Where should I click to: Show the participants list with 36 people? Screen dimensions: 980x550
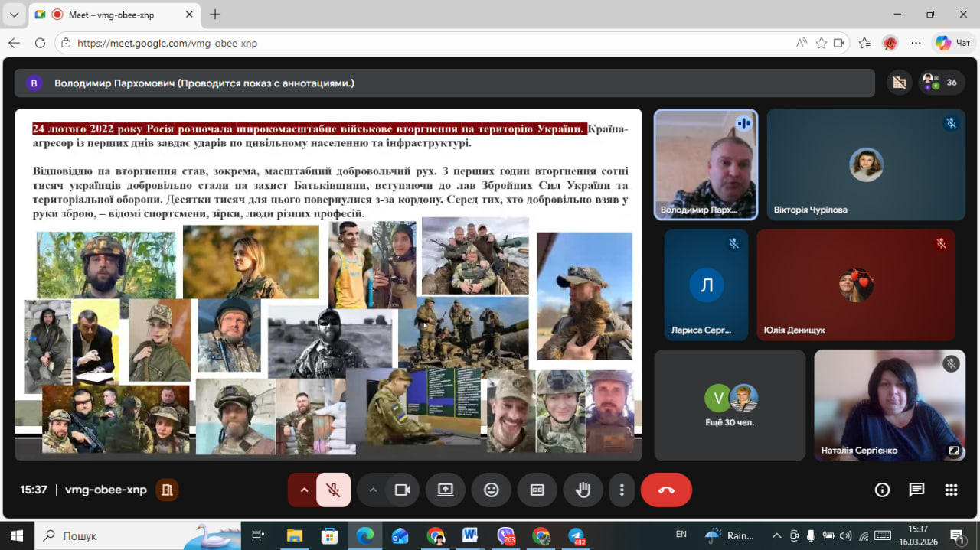coord(941,83)
